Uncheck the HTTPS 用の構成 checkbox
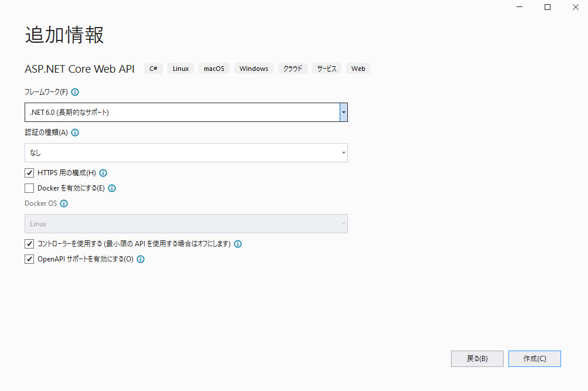The width and height of the screenshot is (588, 391). [29, 173]
